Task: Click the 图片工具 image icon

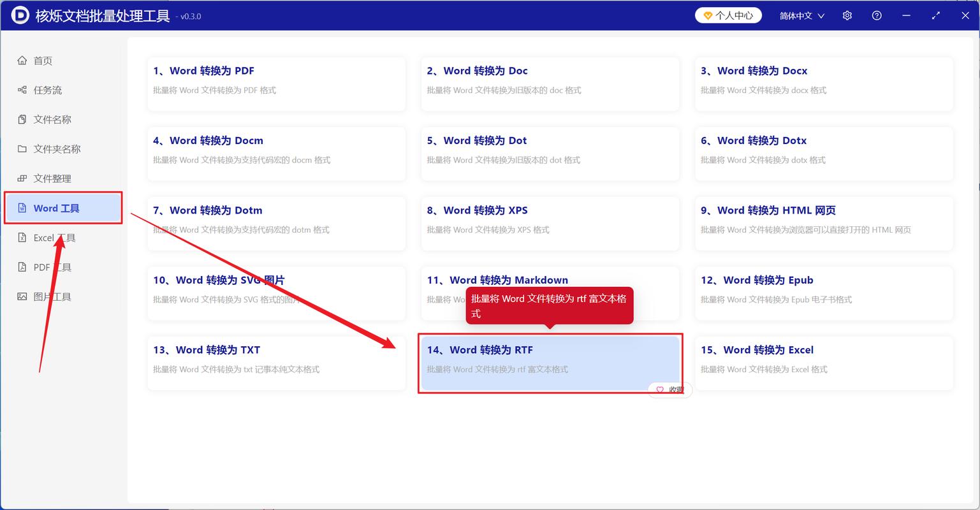Action: point(22,296)
